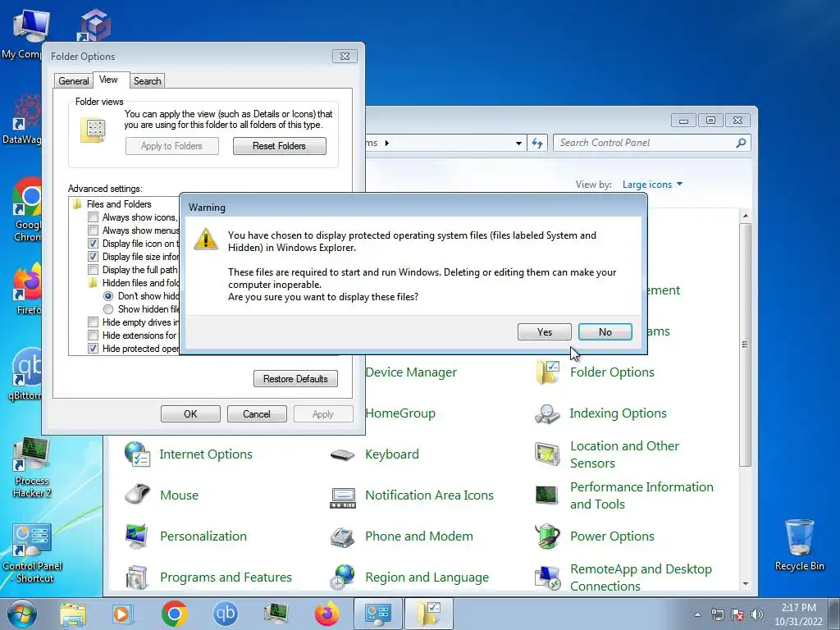Click the address bar refresh button
The height and width of the screenshot is (630, 840).
[537, 143]
